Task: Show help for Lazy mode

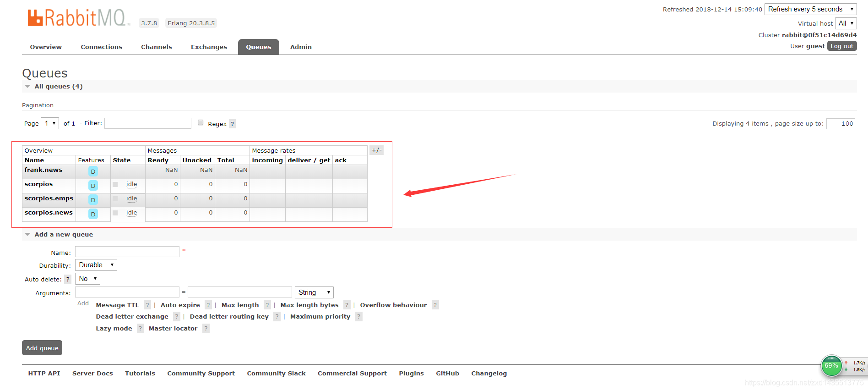Action: pyautogui.click(x=141, y=328)
